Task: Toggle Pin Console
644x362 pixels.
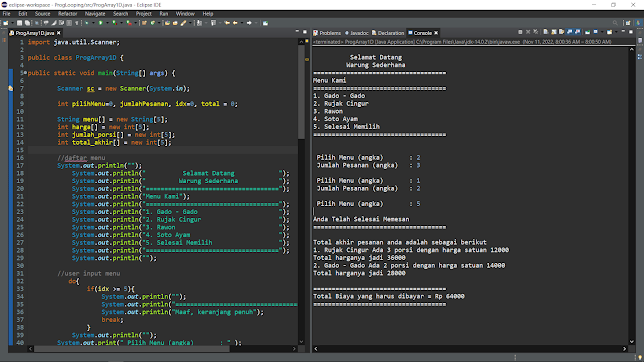Action: pos(587,32)
